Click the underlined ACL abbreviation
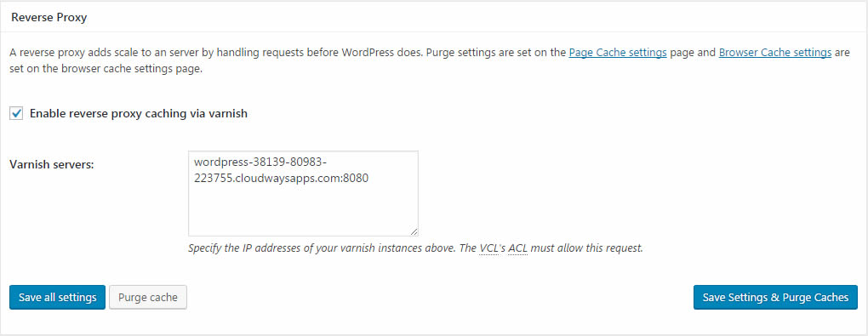Image resolution: width=868 pixels, height=336 pixels. [517, 248]
